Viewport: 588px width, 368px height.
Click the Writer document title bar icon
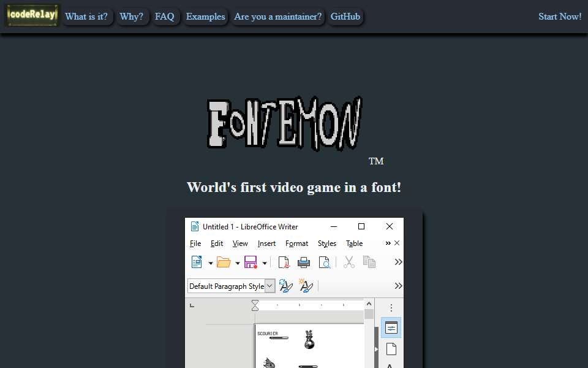195,226
